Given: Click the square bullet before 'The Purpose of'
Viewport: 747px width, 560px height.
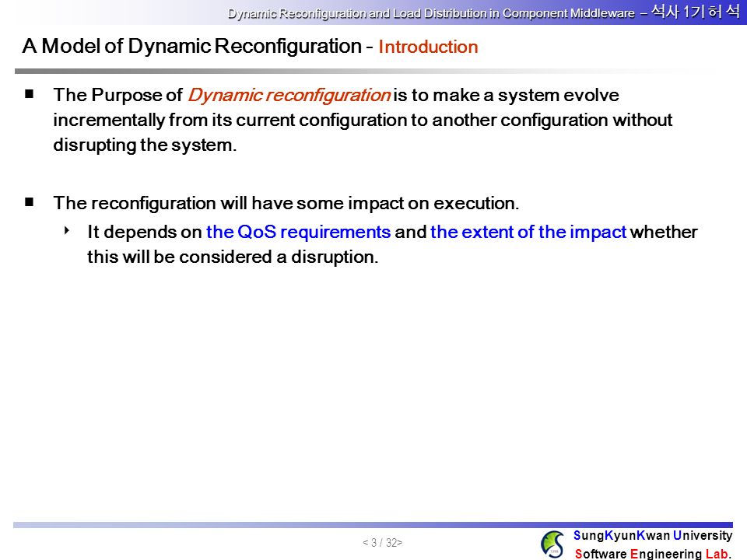Looking at the screenshot, I should (30, 94).
